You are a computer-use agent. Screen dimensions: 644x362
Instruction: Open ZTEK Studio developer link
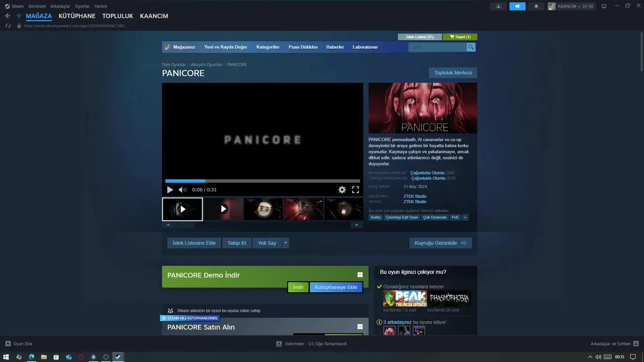(415, 197)
